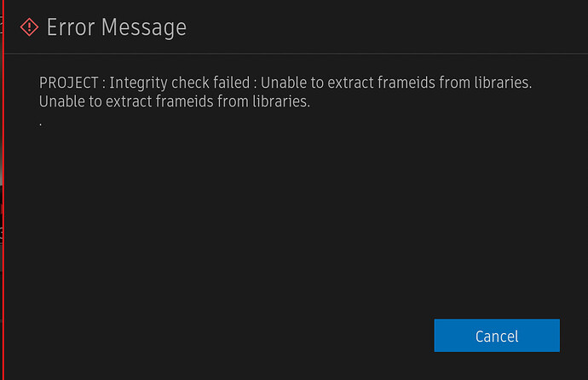The width and height of the screenshot is (588, 380).
Task: Click the Cancel button
Action: 496,336
